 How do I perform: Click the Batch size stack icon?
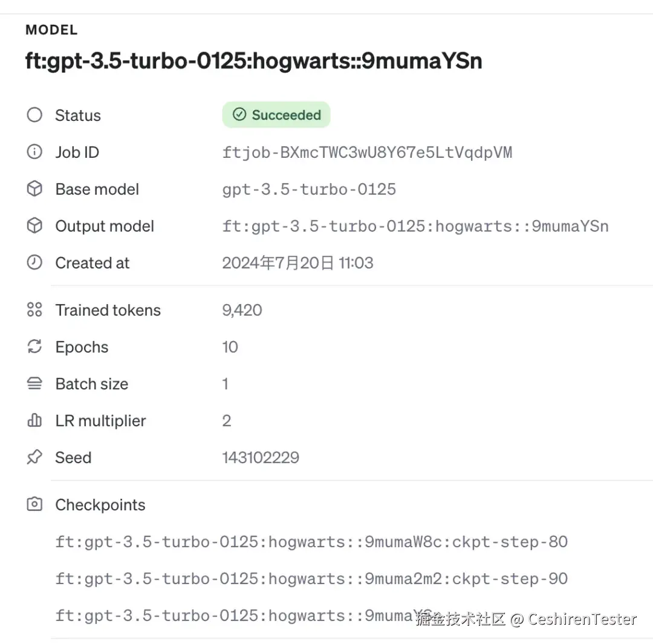tap(34, 384)
